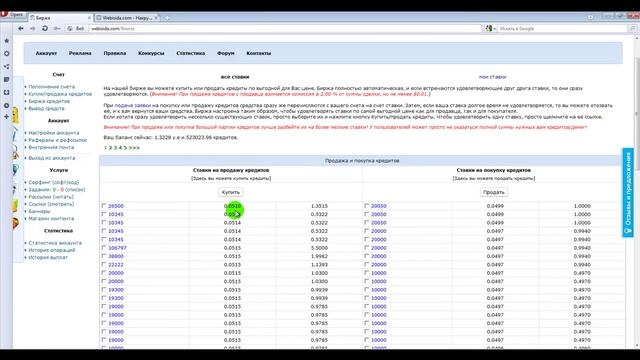Open the History clock icon in Opera sidebar

[x=7, y=105]
